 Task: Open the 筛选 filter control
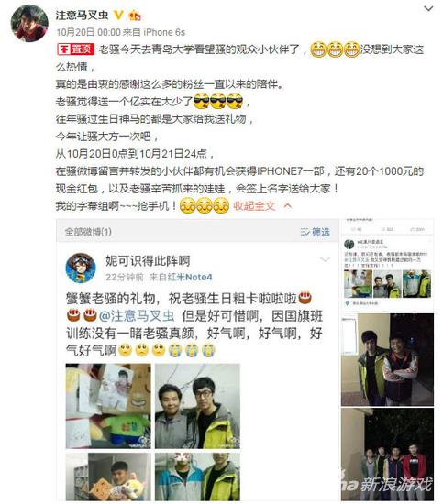coord(316,232)
